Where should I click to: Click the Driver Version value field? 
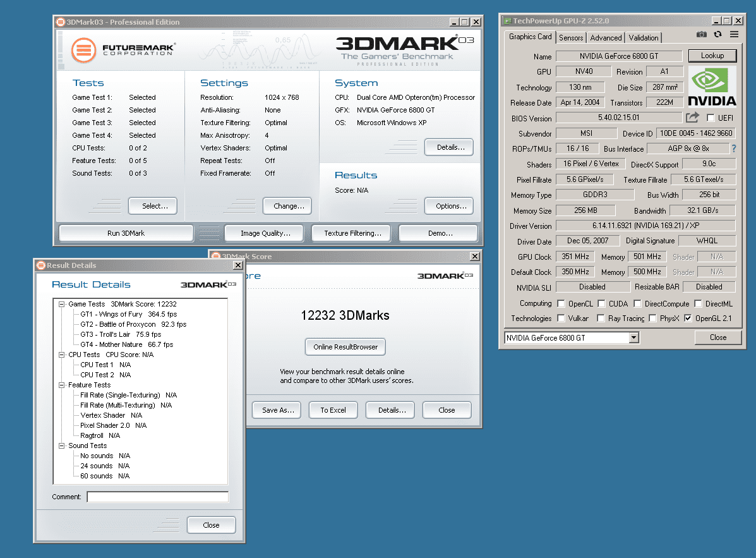(x=645, y=225)
